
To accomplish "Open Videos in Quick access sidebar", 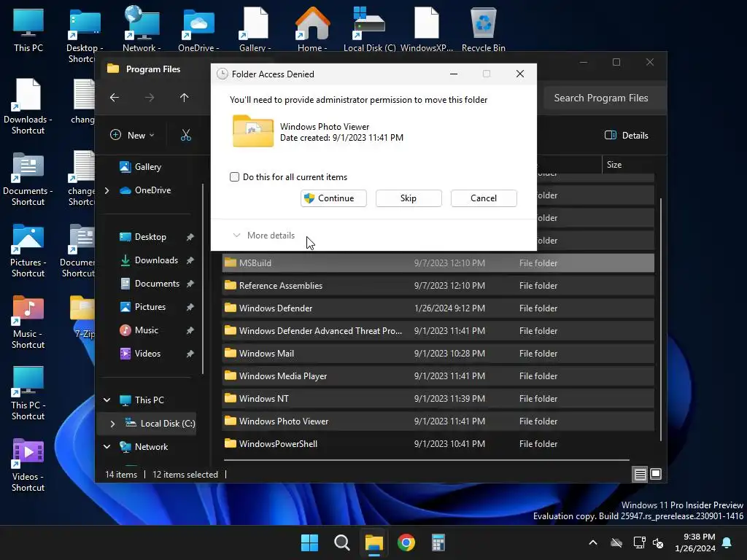I will point(140,354).
